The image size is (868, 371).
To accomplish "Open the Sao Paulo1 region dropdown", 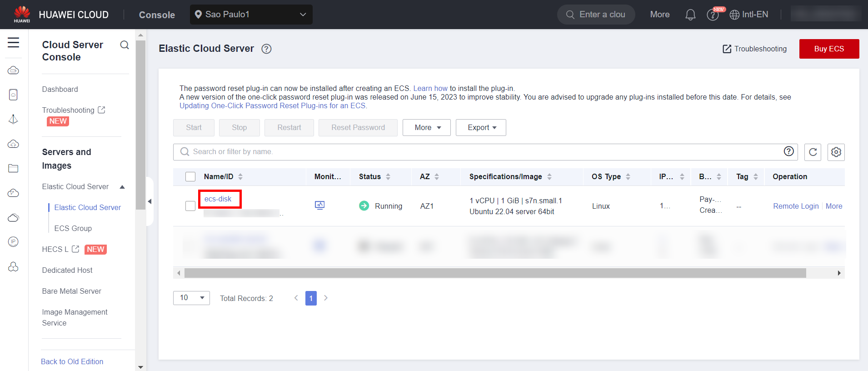I will tap(251, 15).
